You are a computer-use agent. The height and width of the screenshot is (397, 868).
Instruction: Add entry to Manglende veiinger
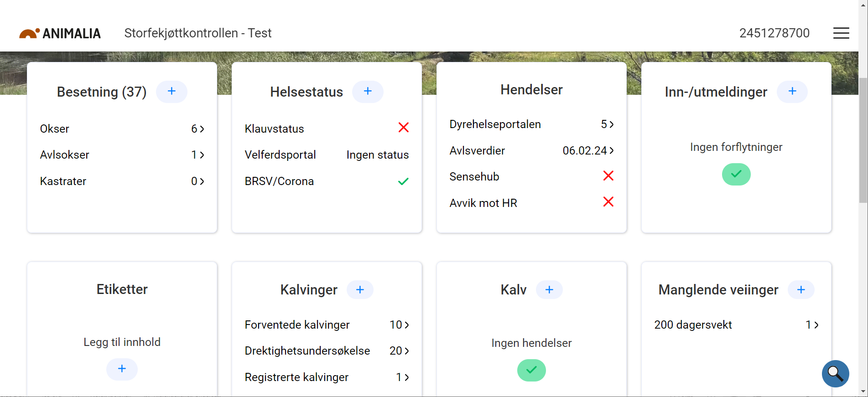(801, 290)
